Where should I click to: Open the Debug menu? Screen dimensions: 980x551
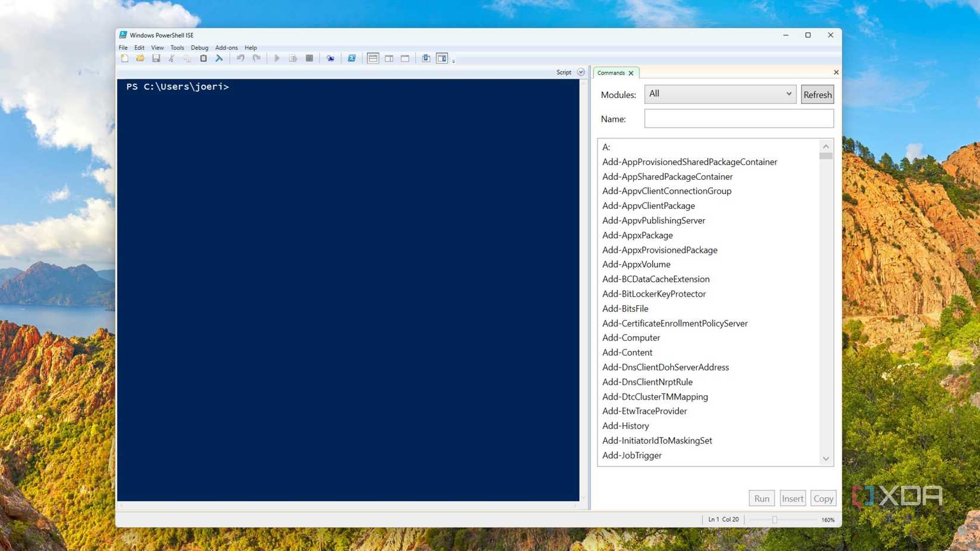(x=199, y=47)
